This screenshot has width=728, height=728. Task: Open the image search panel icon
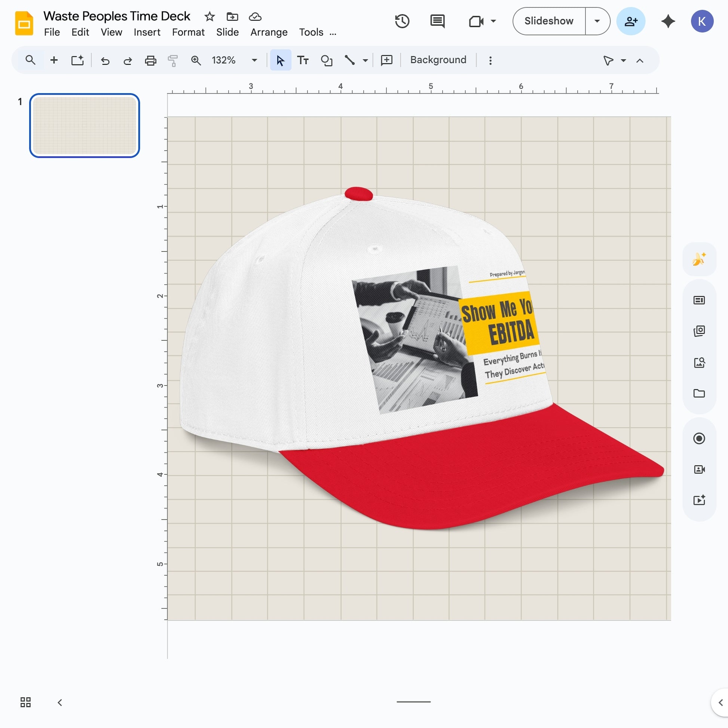699,363
